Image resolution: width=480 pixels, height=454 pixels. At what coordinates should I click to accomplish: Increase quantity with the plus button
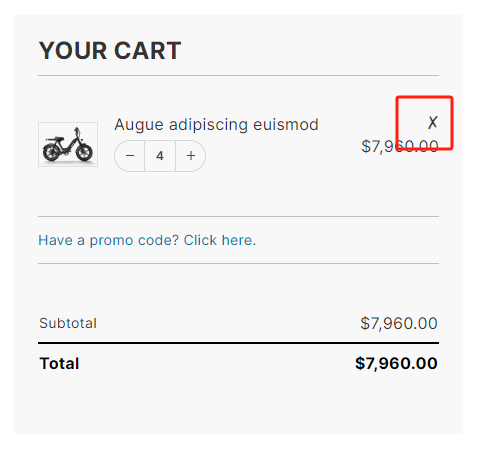191,156
